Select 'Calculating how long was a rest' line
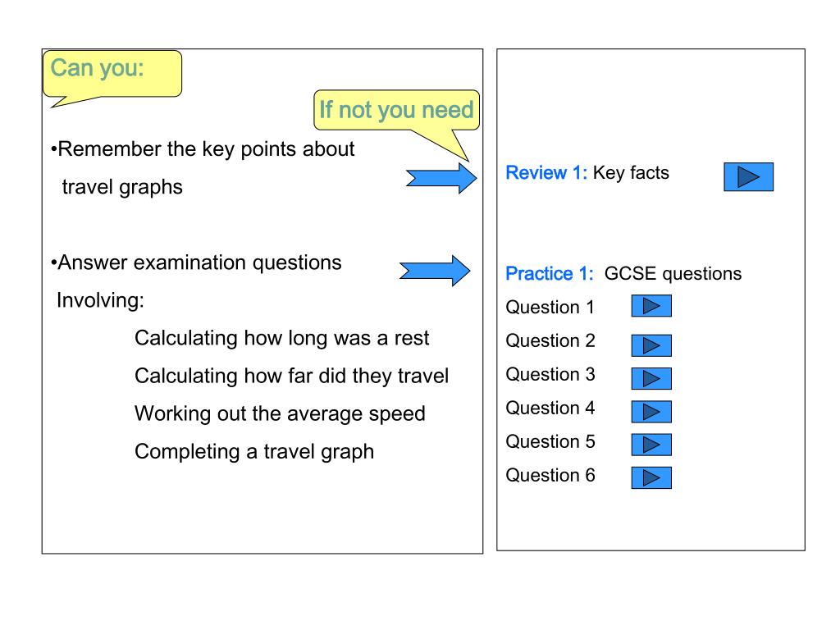 click(x=282, y=339)
